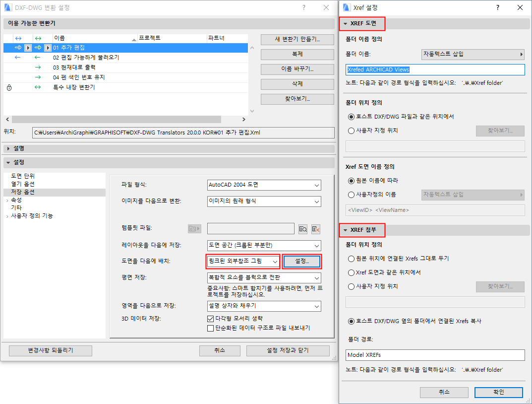Sort translators by 이름 column header
This screenshot has width=532, height=404.
pos(95,38)
